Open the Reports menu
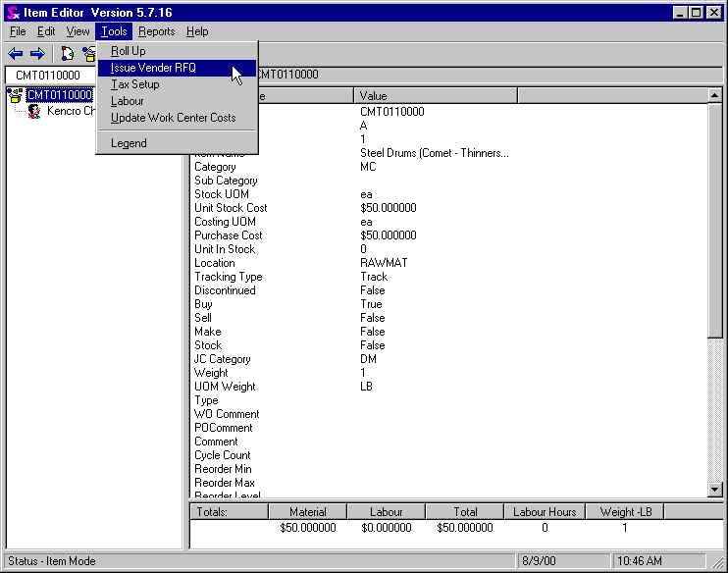Image resolution: width=728 pixels, height=573 pixels. pyautogui.click(x=156, y=31)
